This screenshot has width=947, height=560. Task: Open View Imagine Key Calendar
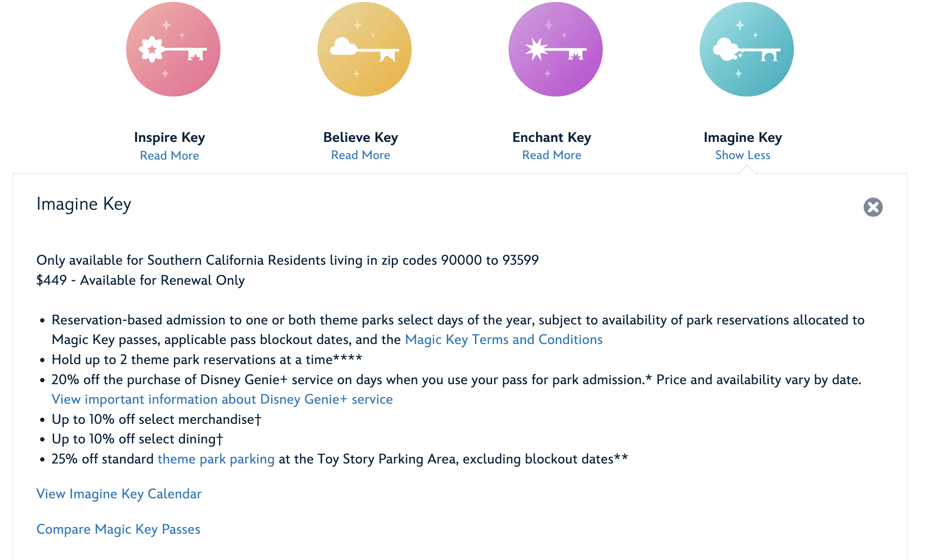(x=119, y=494)
